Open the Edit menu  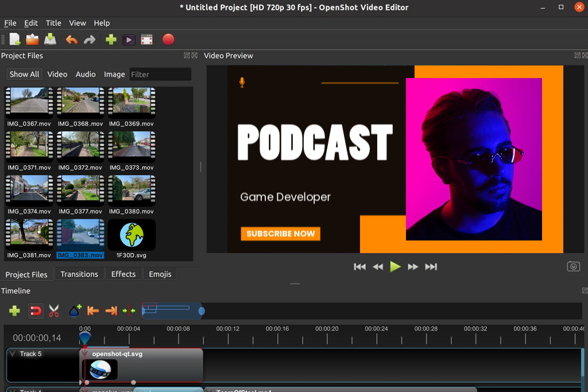coord(31,23)
